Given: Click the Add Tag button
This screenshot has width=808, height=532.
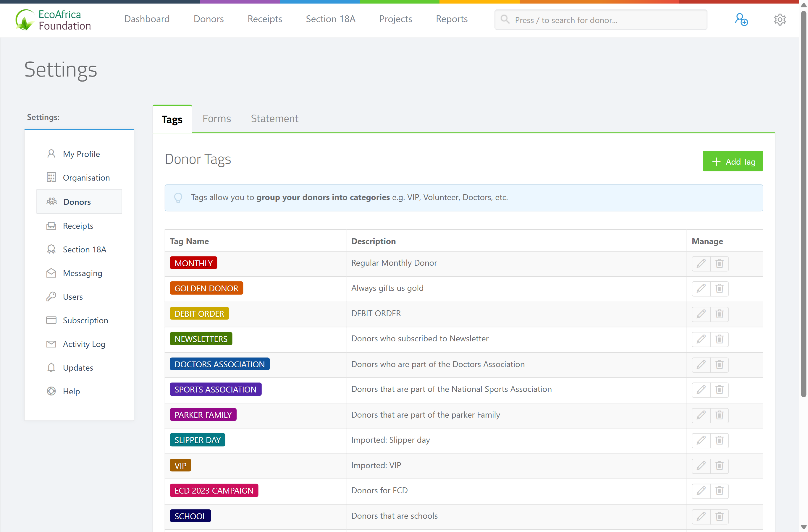Looking at the screenshot, I should pyautogui.click(x=733, y=161).
